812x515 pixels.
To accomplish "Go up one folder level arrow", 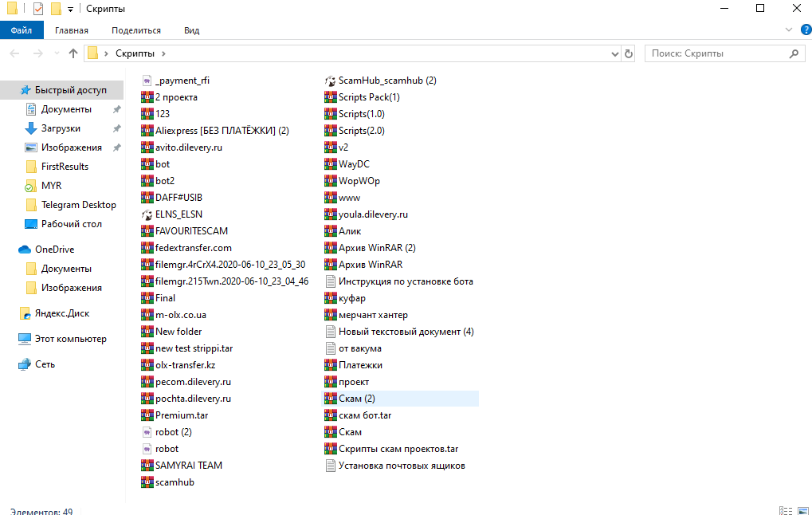I will pyautogui.click(x=73, y=53).
